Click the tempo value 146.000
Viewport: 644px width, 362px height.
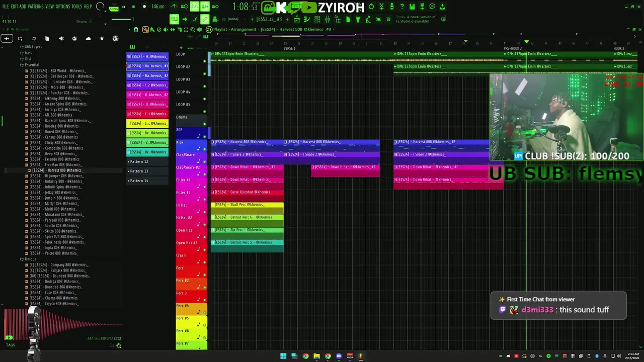pos(158,7)
